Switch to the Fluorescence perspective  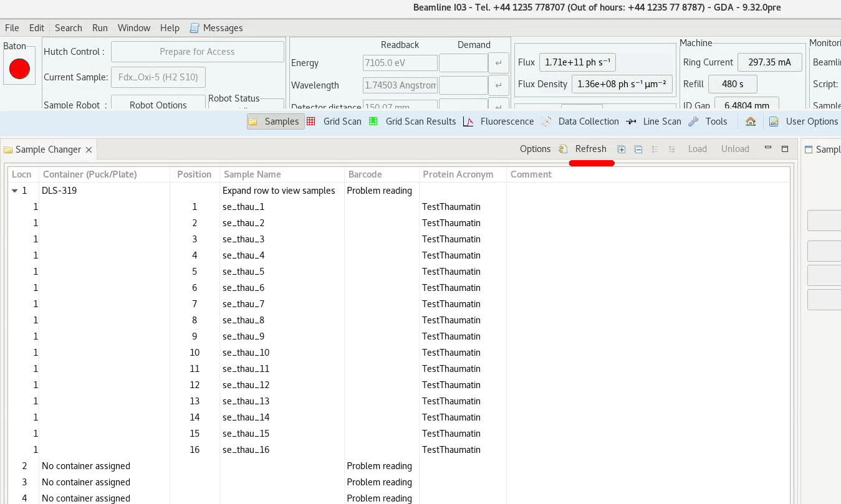tap(499, 121)
